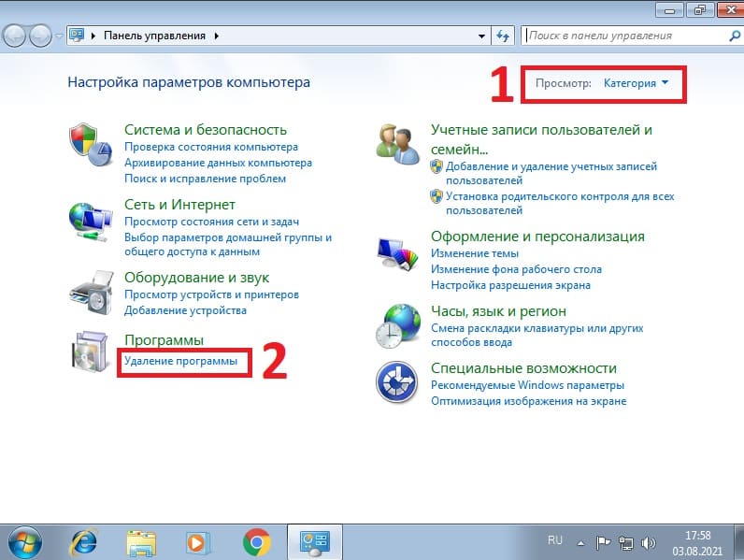The height and width of the screenshot is (560, 744).
Task: Click the RU language indicator
Action: point(554,540)
